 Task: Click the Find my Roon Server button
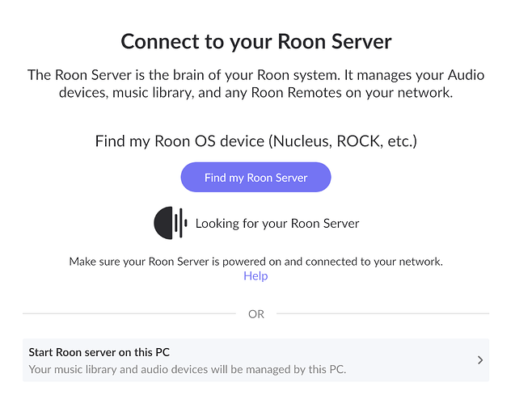pos(255,177)
